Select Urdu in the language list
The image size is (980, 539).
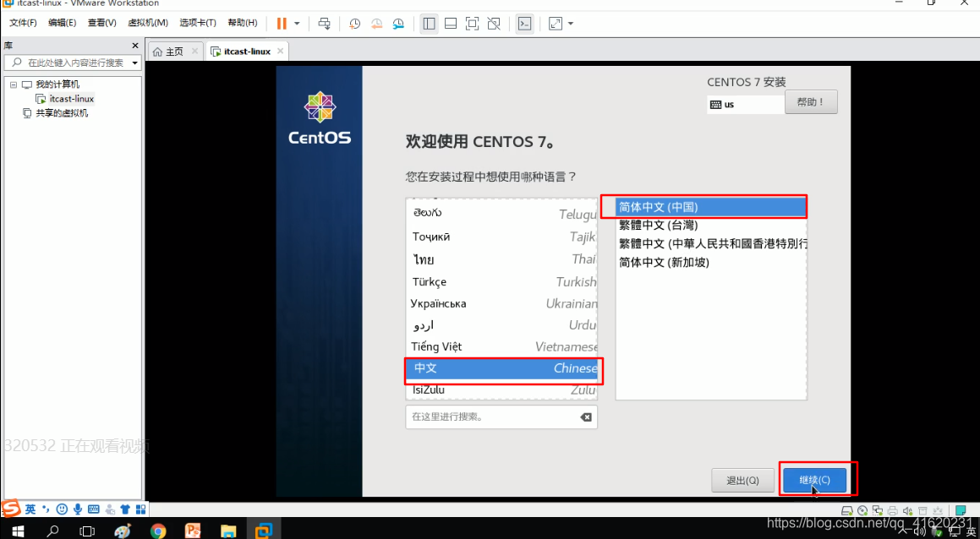(501, 325)
